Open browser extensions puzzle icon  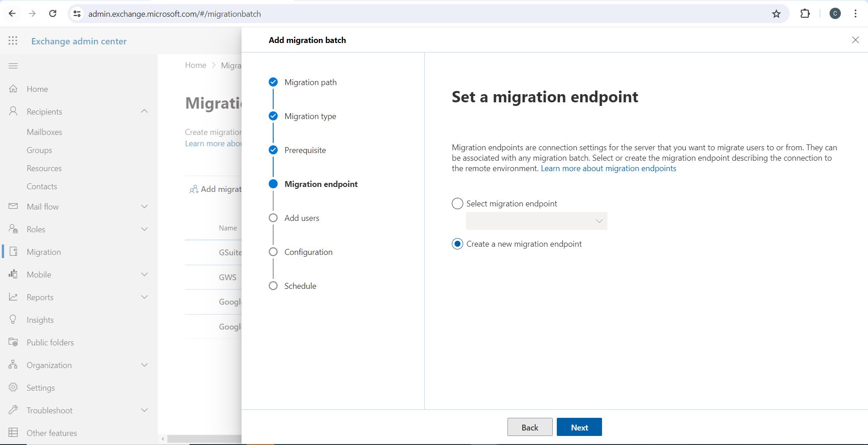[x=805, y=14]
